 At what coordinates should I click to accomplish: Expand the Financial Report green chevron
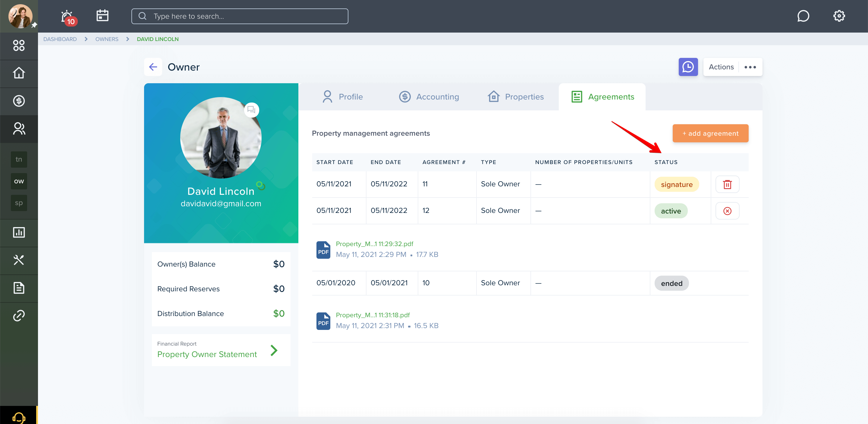click(x=274, y=350)
